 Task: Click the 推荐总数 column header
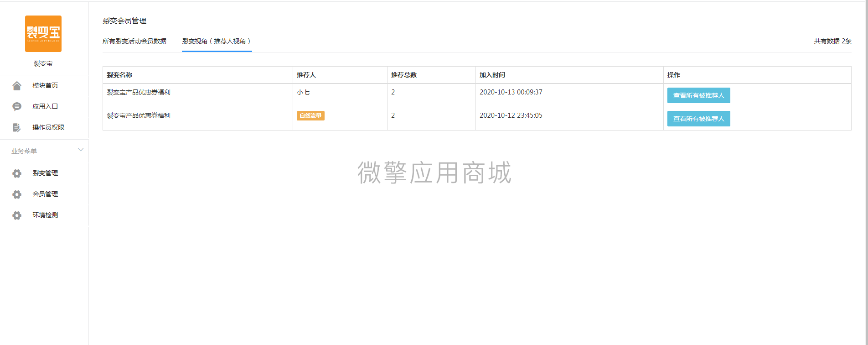click(x=404, y=75)
